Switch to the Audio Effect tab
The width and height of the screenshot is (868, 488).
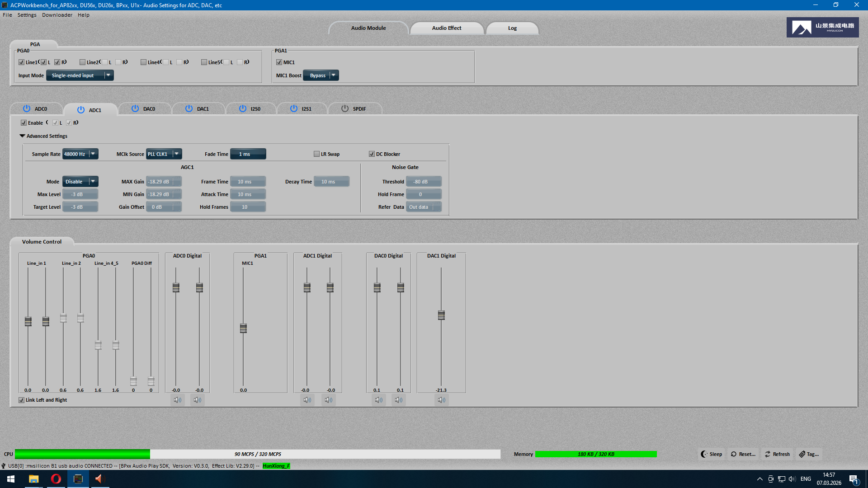(446, 28)
